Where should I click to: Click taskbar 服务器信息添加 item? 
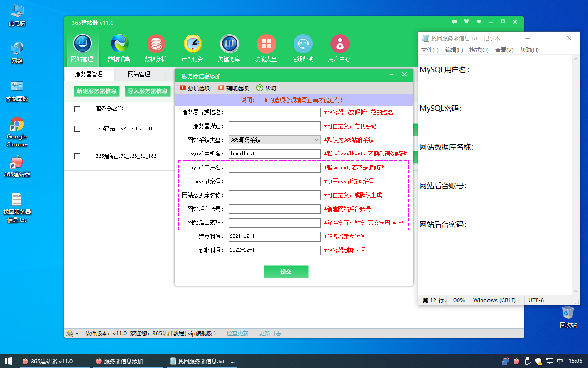pos(127,361)
